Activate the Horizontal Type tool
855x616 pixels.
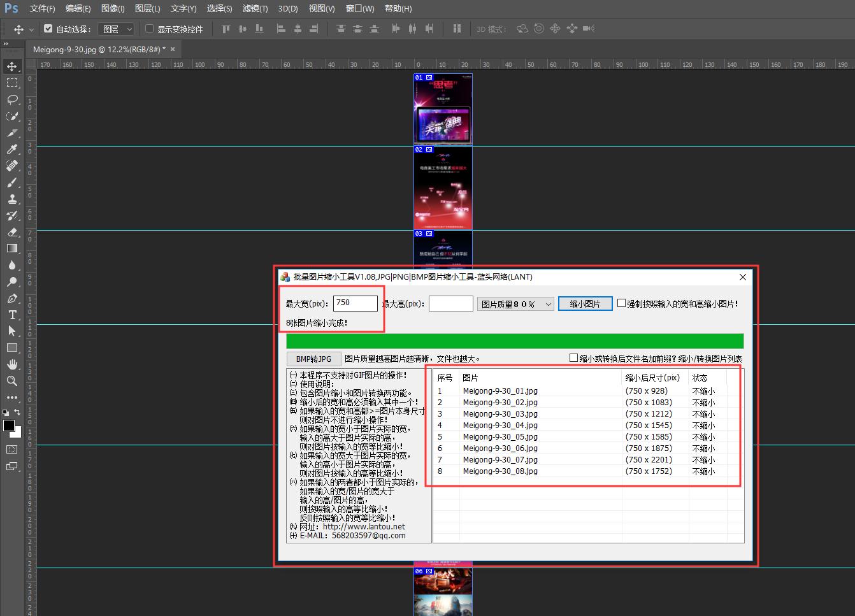[13, 315]
